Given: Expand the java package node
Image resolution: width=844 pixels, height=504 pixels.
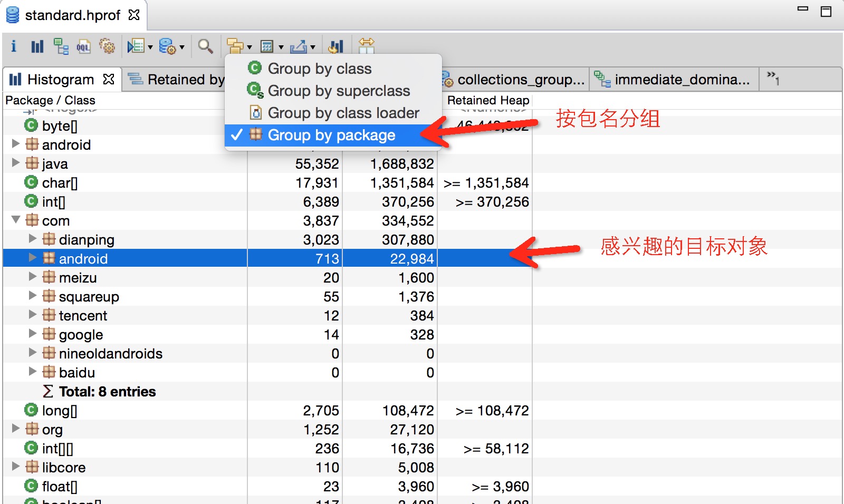Looking at the screenshot, I should (x=16, y=163).
